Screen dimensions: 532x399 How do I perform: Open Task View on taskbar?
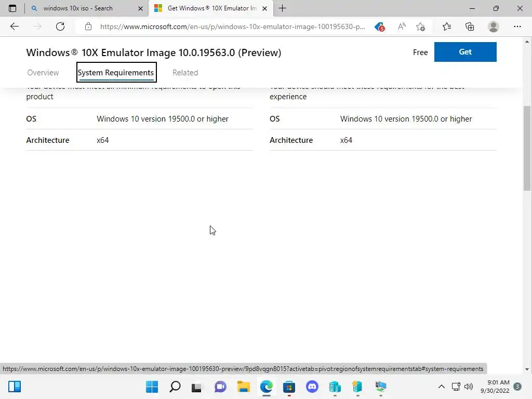[197, 387]
